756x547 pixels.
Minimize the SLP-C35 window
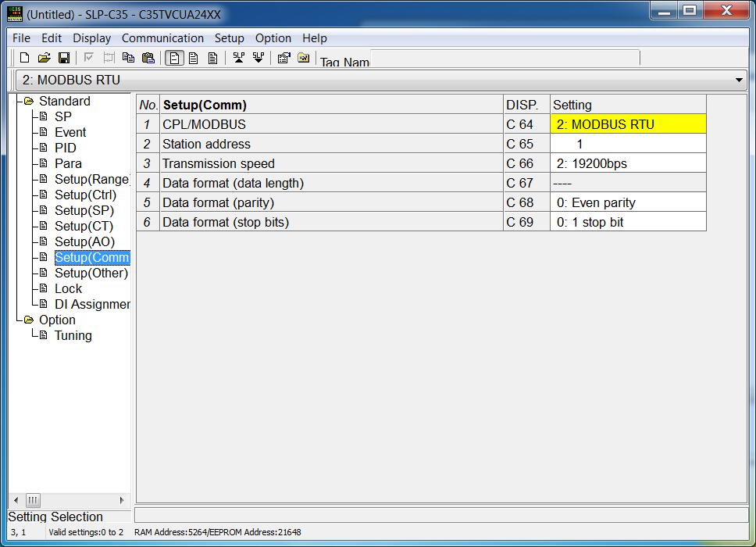(665, 11)
